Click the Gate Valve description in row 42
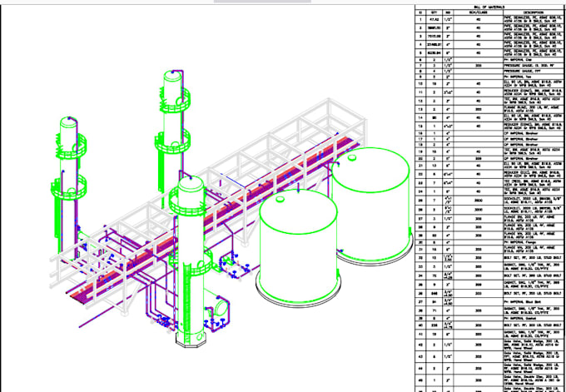The height and width of the screenshot is (392, 566). tap(534, 345)
